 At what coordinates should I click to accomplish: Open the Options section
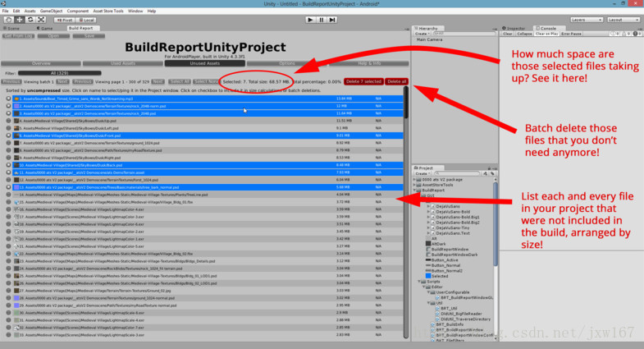[286, 63]
